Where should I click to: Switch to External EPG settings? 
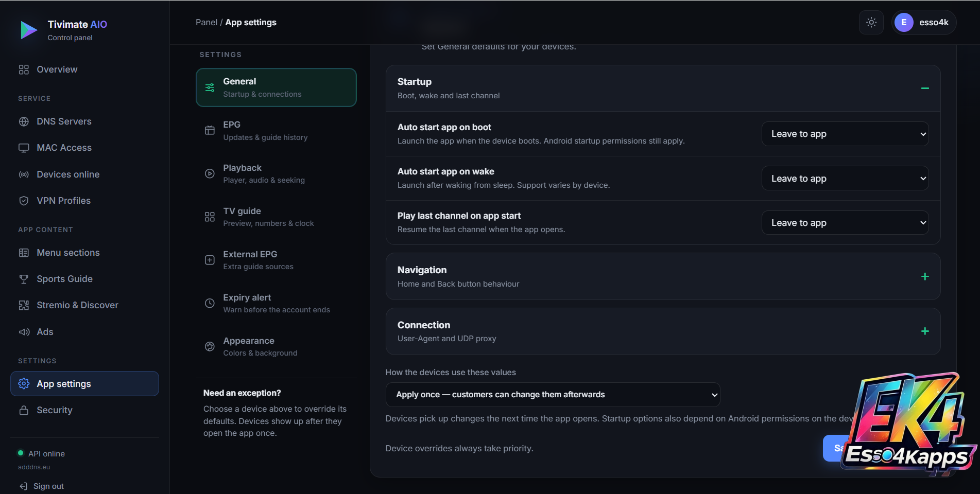276,260
